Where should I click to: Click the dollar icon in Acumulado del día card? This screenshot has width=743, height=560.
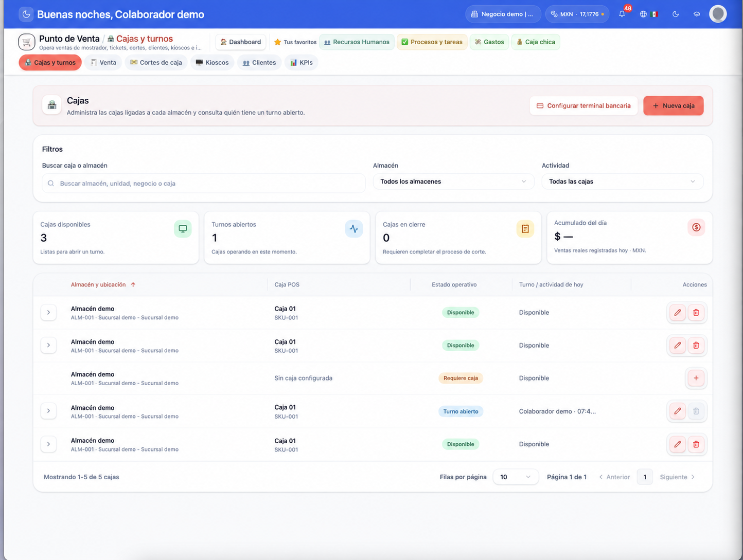(x=696, y=227)
